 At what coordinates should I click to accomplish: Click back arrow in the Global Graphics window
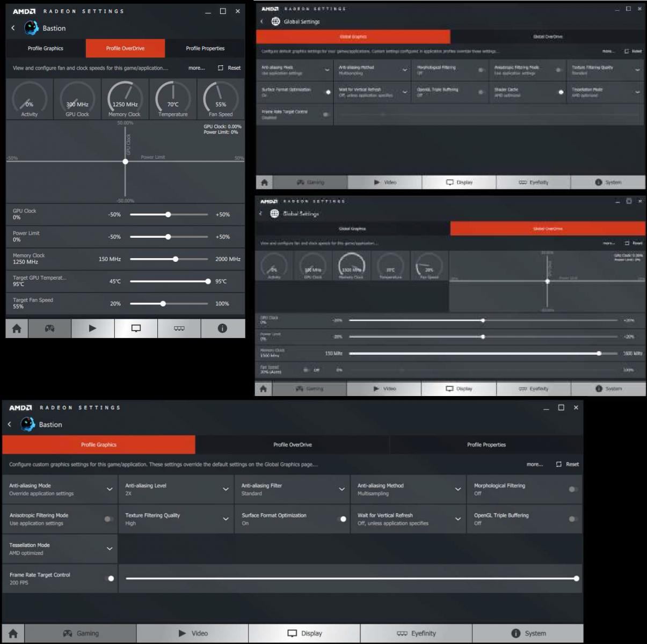[x=261, y=21]
